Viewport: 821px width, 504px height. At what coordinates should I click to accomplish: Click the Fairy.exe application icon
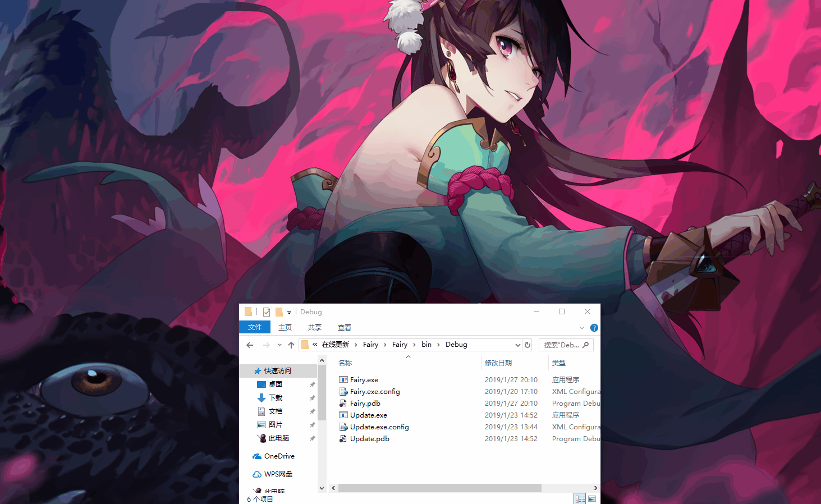[343, 380]
